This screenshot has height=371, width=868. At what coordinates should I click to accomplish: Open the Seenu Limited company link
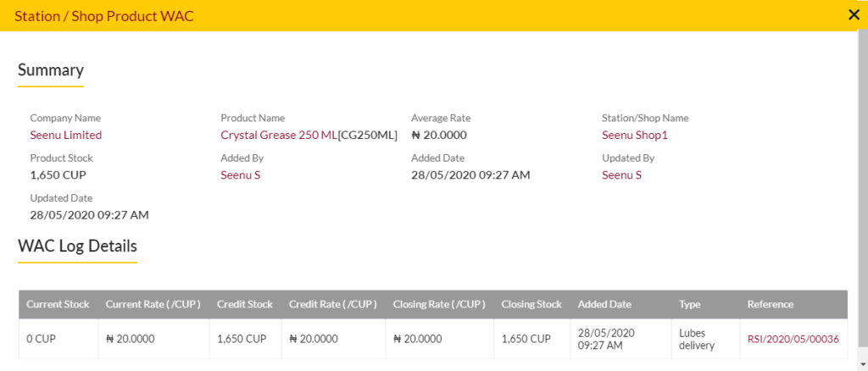(x=66, y=135)
